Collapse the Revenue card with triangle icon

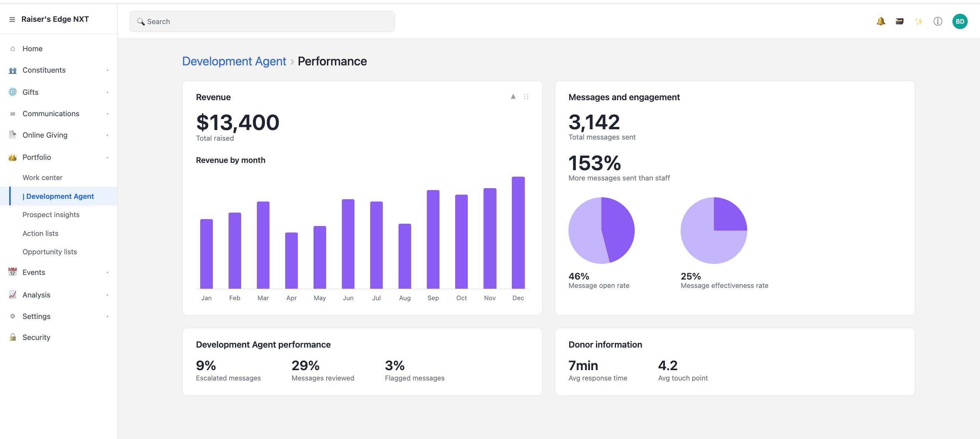pyautogui.click(x=513, y=97)
